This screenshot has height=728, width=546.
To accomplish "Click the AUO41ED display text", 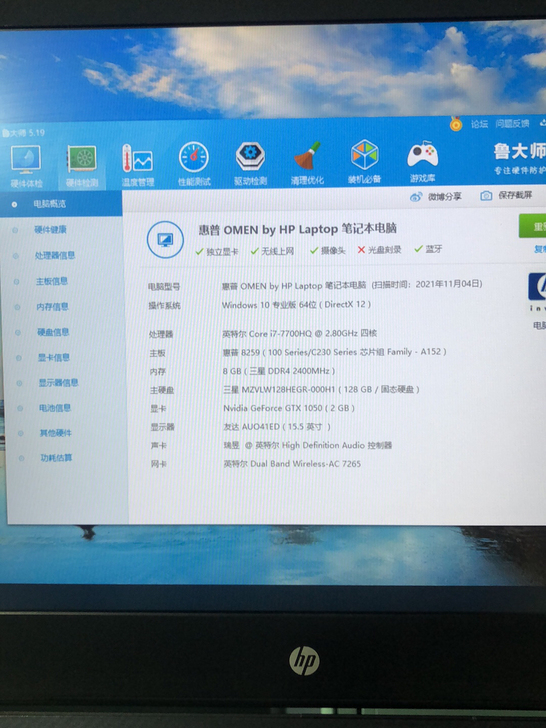I will point(277,427).
